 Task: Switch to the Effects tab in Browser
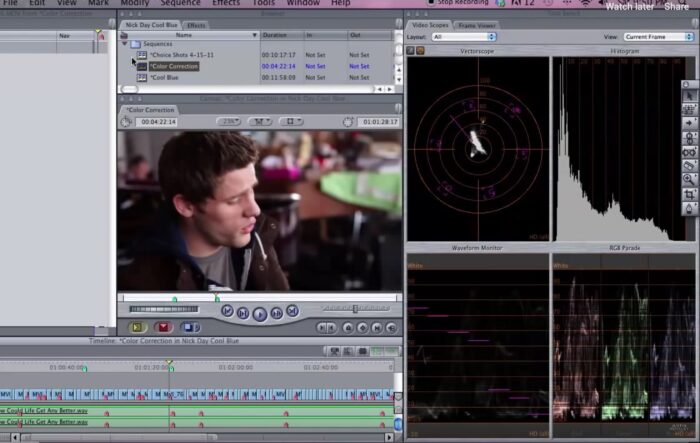pos(196,25)
